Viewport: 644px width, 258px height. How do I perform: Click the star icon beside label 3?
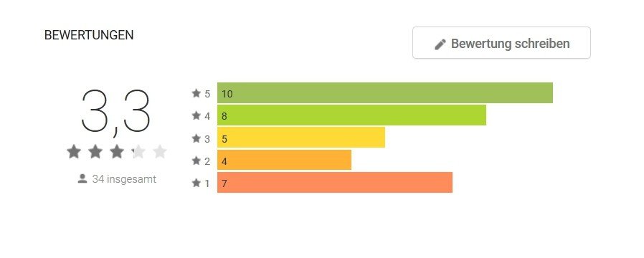(x=196, y=138)
